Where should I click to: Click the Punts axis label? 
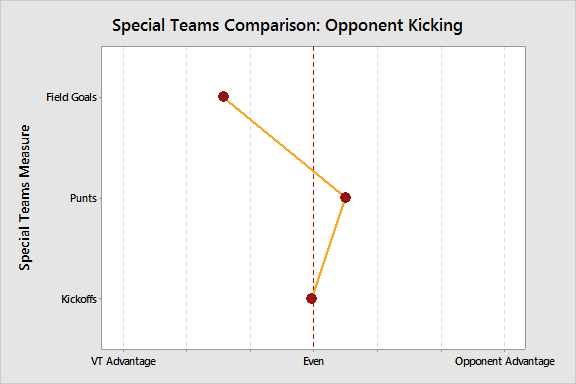83,198
